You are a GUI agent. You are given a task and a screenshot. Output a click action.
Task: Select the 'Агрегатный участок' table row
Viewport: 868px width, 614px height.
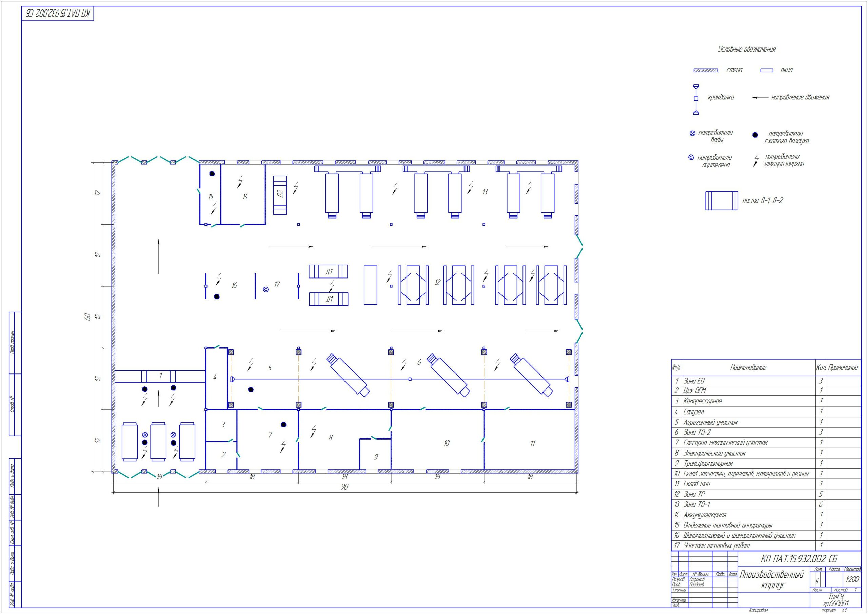(x=766, y=422)
